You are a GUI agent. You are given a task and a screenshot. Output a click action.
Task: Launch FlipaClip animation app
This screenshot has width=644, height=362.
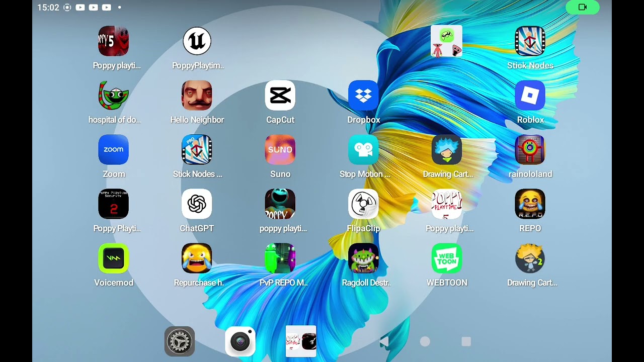(x=363, y=204)
